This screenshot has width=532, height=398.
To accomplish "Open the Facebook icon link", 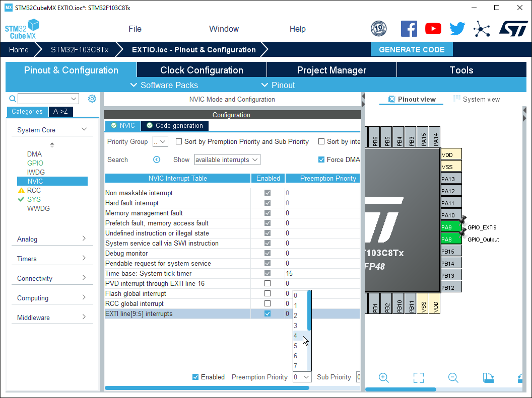I will (409, 29).
